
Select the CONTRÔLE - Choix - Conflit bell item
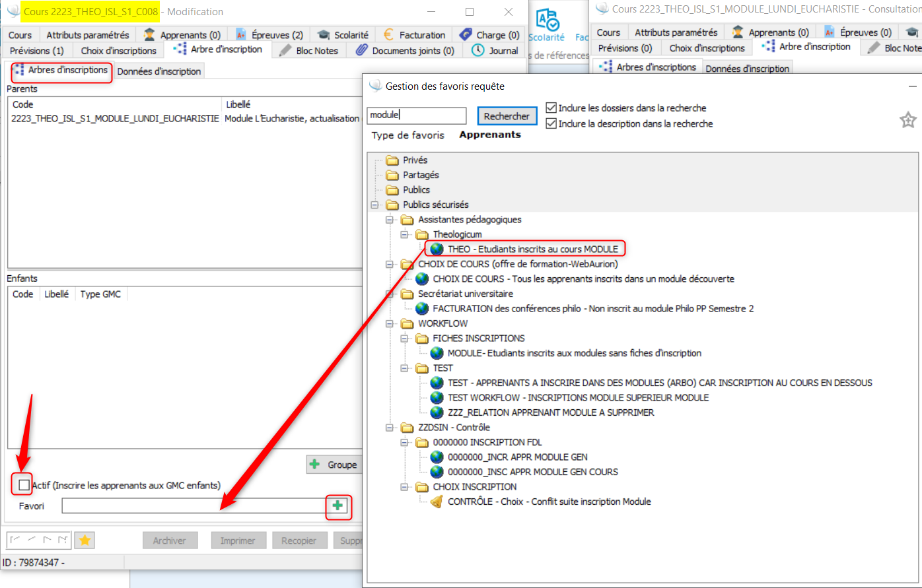tap(549, 502)
